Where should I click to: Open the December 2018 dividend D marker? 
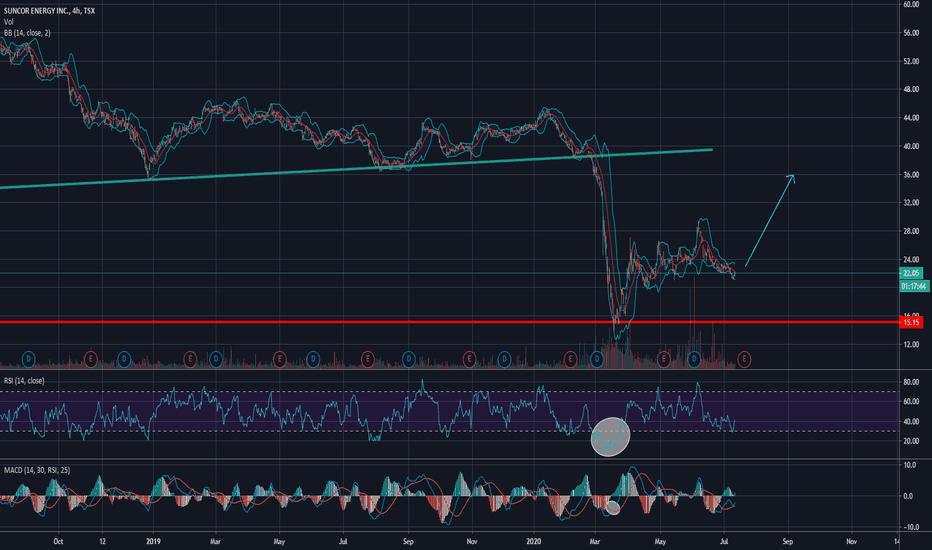pos(124,359)
